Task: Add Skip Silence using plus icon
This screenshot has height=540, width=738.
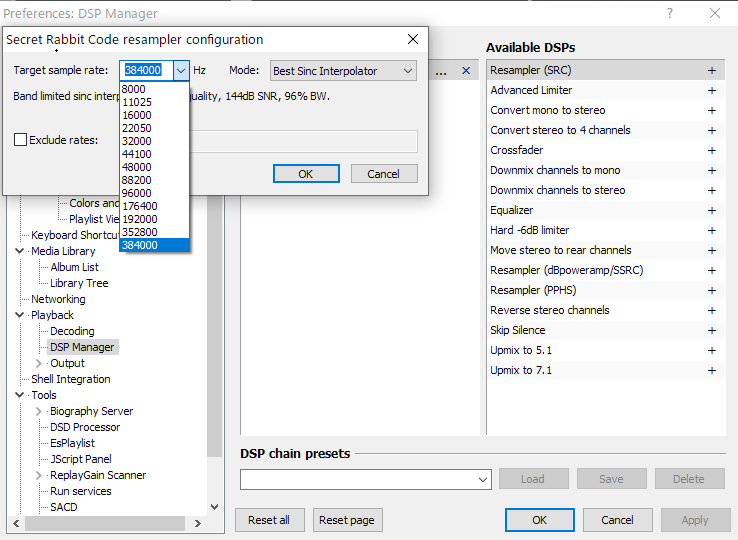Action: coord(712,330)
